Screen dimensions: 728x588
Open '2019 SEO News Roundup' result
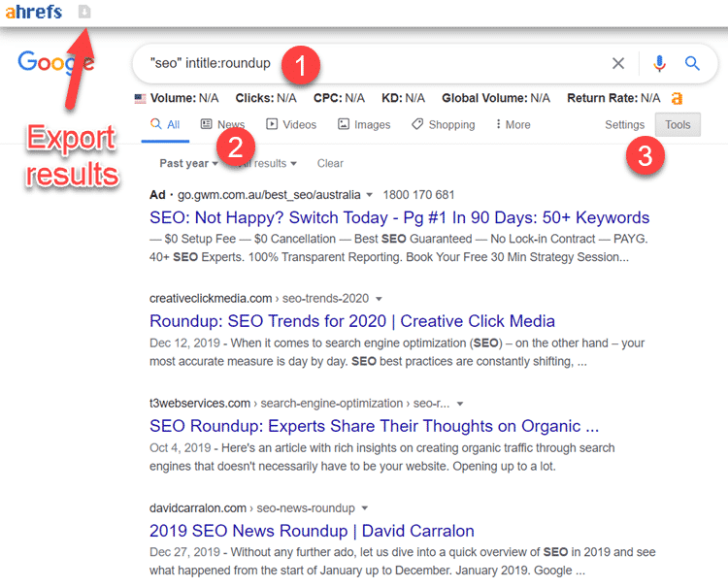coord(312,531)
